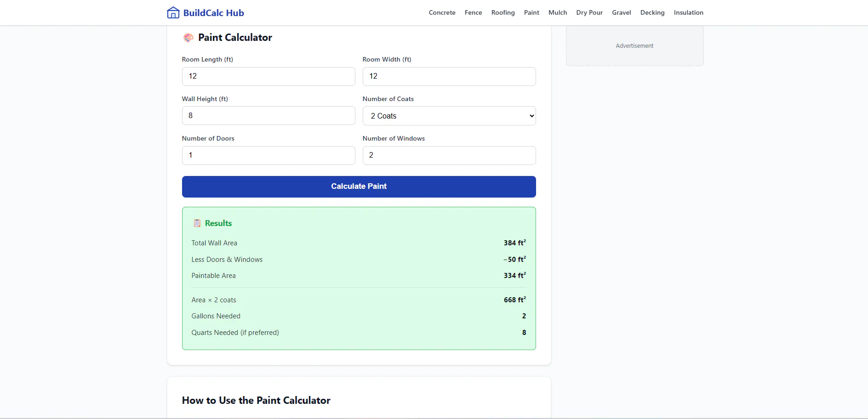Click the Quarts Needed value 8
Image resolution: width=868 pixels, height=419 pixels.
pyautogui.click(x=524, y=333)
